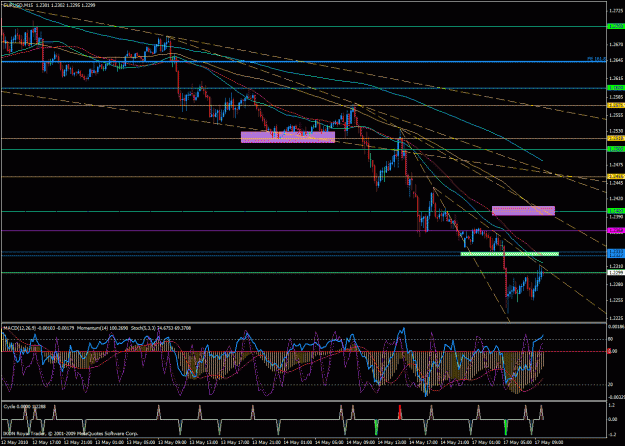Click the 1.2725 price scale value
The width and height of the screenshot is (625, 446).
point(614,11)
